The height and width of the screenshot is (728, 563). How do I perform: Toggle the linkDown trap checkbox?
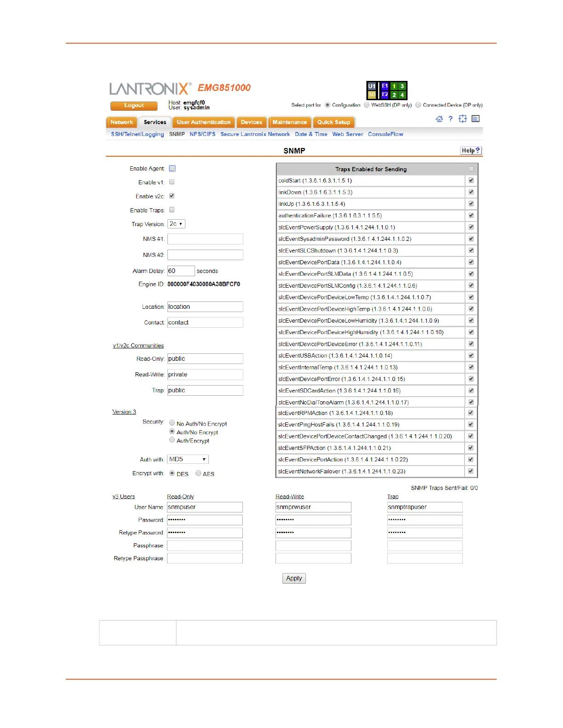pyautogui.click(x=471, y=192)
